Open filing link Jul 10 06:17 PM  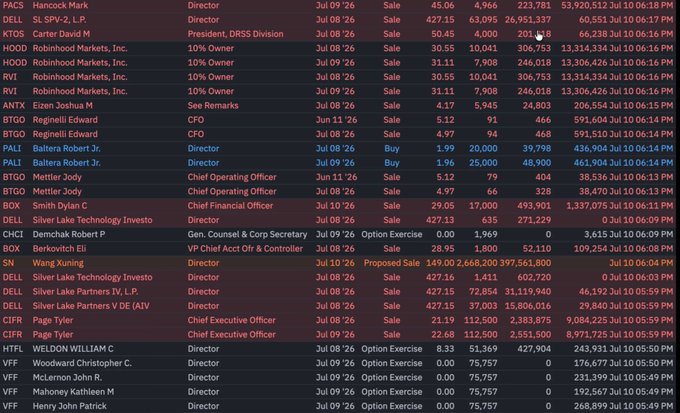[641, 20]
